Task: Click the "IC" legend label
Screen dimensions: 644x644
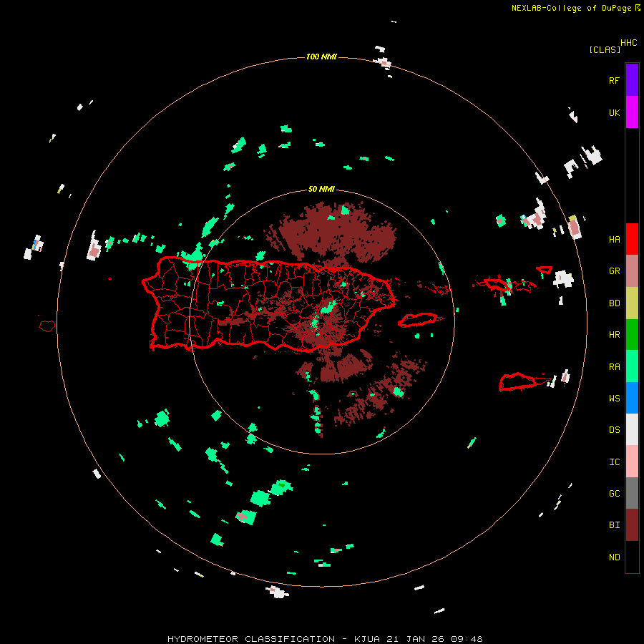Action: (x=614, y=462)
